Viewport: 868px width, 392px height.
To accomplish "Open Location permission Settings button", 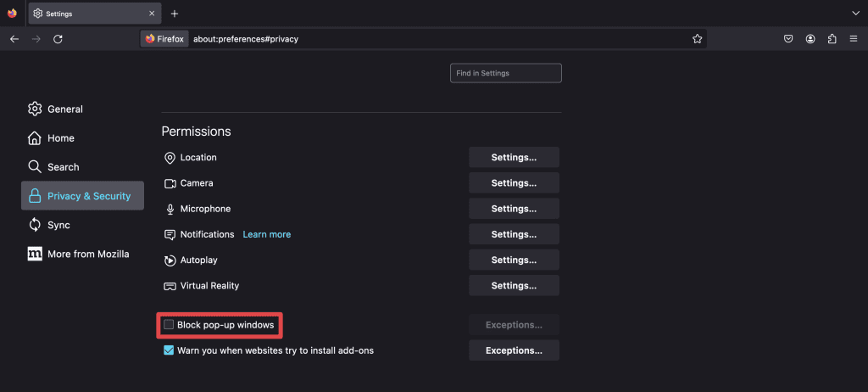I will click(x=514, y=157).
